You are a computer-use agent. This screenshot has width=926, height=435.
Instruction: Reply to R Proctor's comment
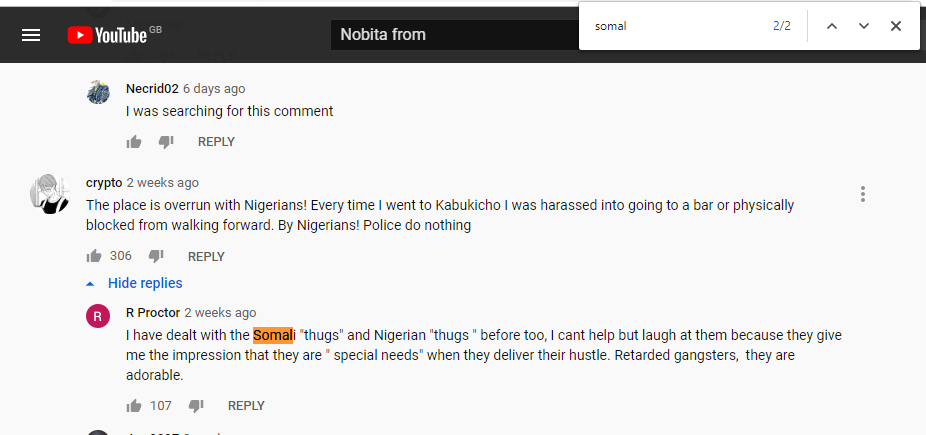click(x=246, y=406)
